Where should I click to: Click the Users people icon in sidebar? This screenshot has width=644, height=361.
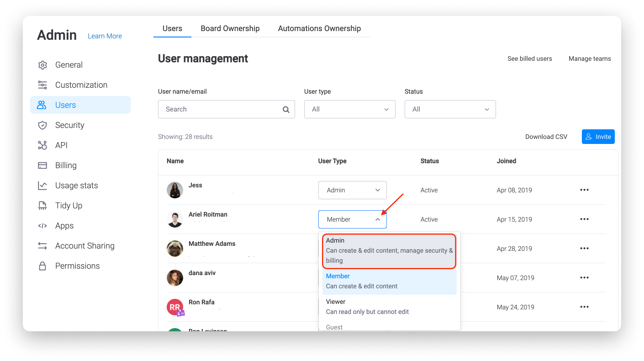(42, 105)
